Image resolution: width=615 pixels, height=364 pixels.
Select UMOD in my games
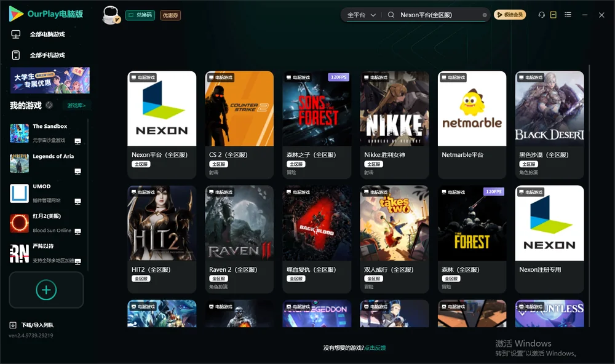tap(45, 193)
